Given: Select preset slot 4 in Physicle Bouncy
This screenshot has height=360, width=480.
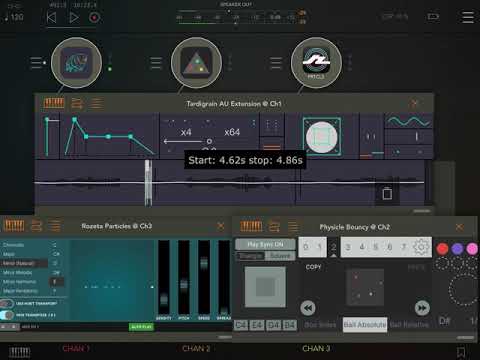Looking at the screenshot, I should tap(362, 247).
